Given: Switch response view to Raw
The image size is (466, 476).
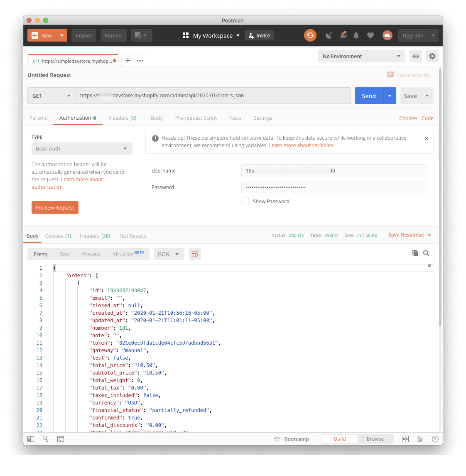Looking at the screenshot, I should (64, 254).
